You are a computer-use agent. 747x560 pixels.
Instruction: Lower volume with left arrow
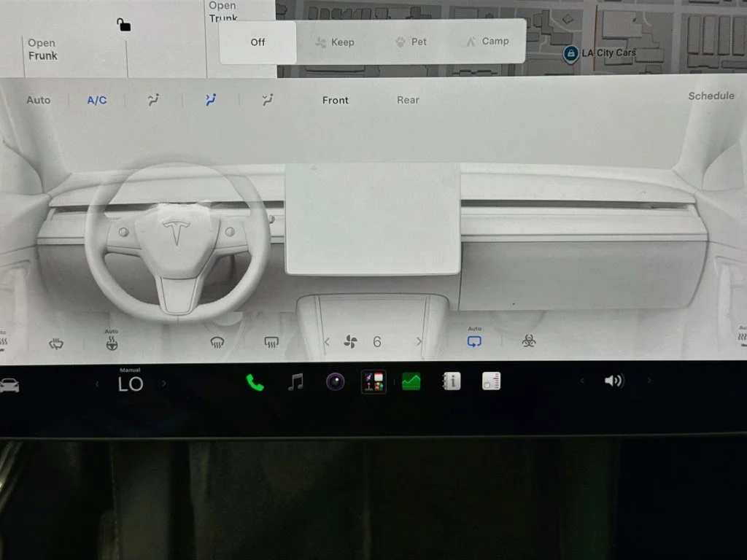tap(582, 381)
